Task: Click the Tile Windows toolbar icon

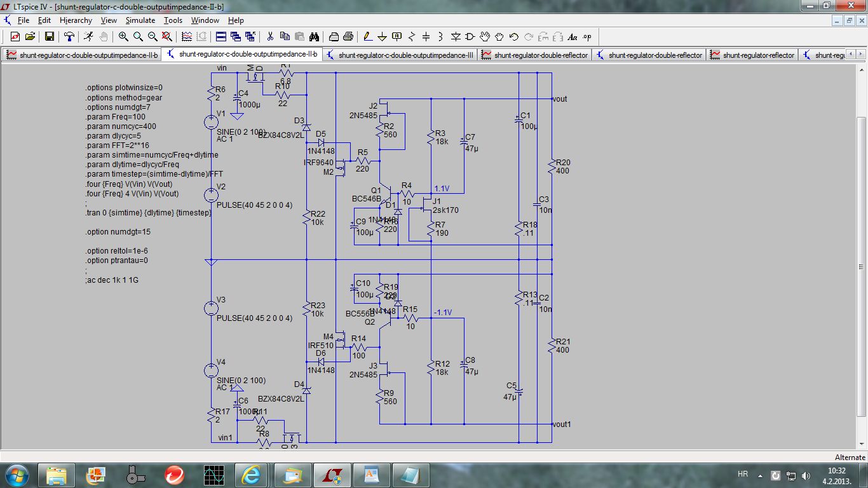Action: [x=221, y=36]
